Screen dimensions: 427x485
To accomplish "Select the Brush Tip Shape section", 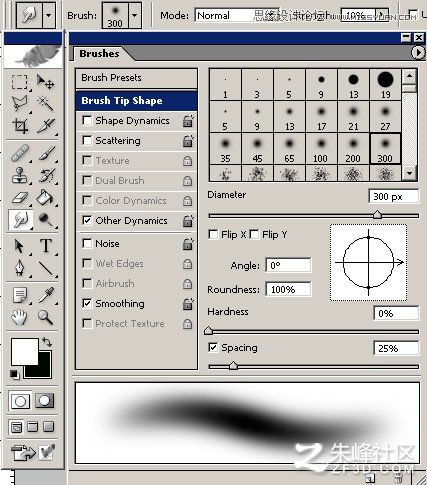I will click(x=136, y=100).
